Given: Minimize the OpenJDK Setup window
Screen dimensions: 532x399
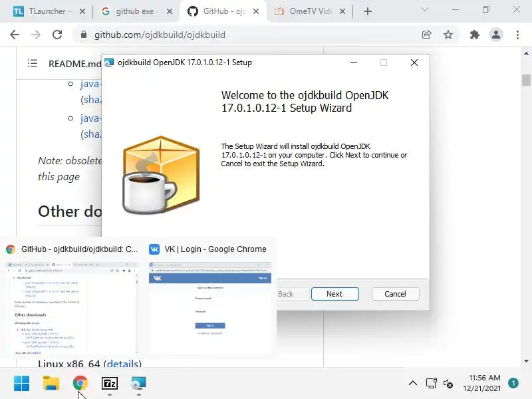Looking at the screenshot, I should (354, 63).
